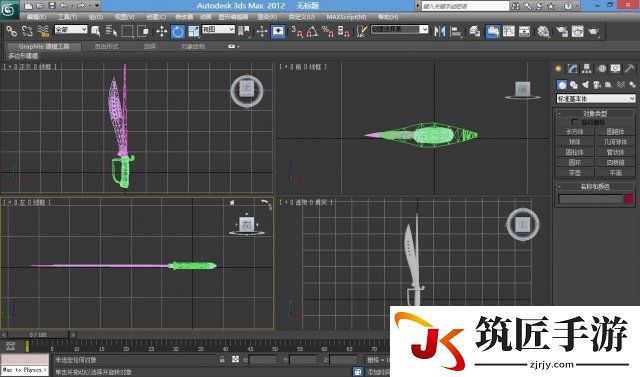Image resolution: width=640 pixels, height=377 pixels.
Task: Create a 圆柱体 cylinder primitive
Action: click(x=575, y=152)
